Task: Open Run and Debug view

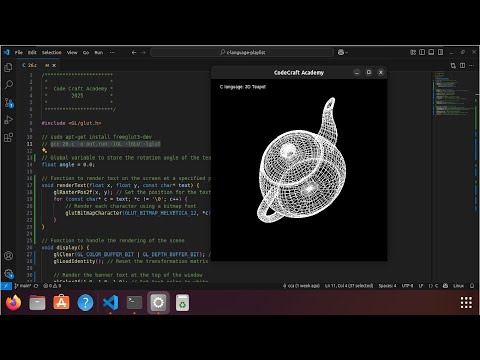Action: click(x=9, y=120)
